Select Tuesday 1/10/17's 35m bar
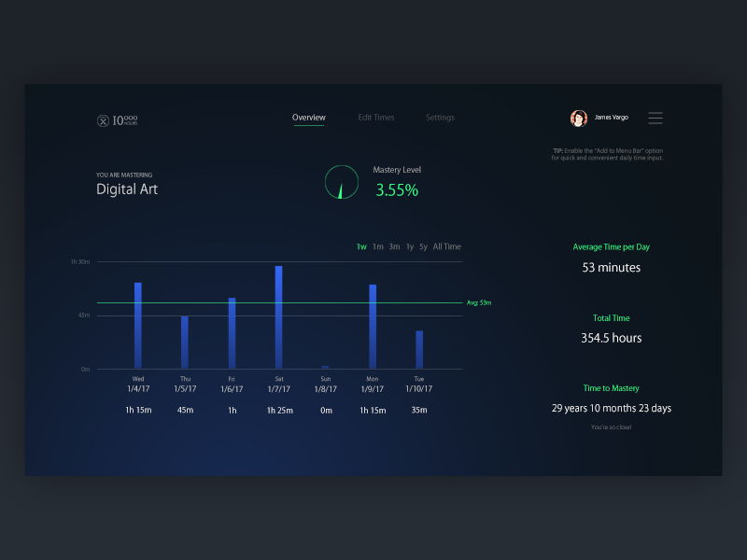The image size is (747, 560). (419, 350)
